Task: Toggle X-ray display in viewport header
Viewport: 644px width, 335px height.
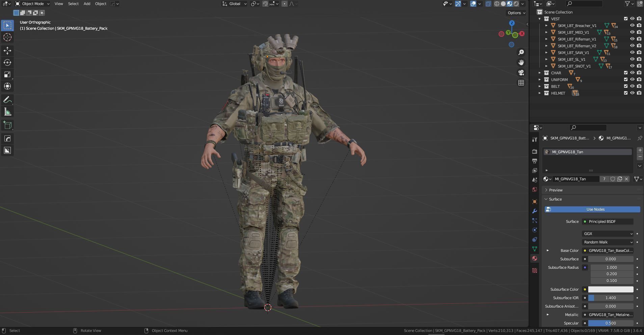Action: coord(488,4)
